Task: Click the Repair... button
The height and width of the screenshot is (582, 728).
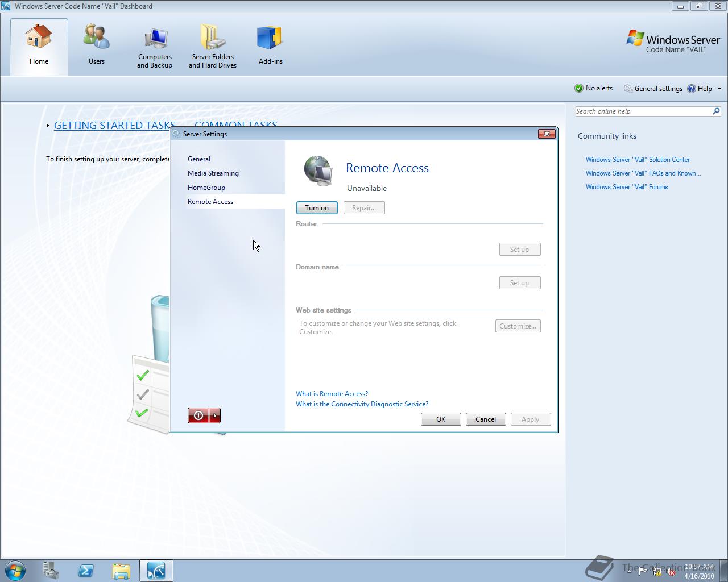Action: (x=364, y=208)
